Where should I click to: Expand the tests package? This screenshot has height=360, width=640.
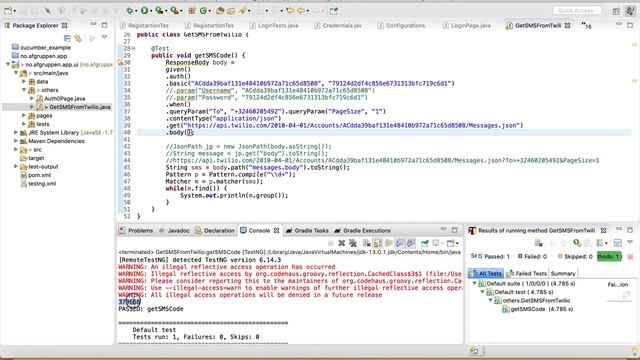click(24, 124)
